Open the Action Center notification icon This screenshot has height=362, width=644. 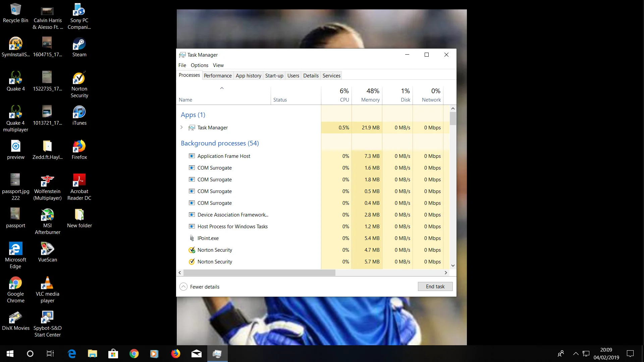[x=630, y=354]
